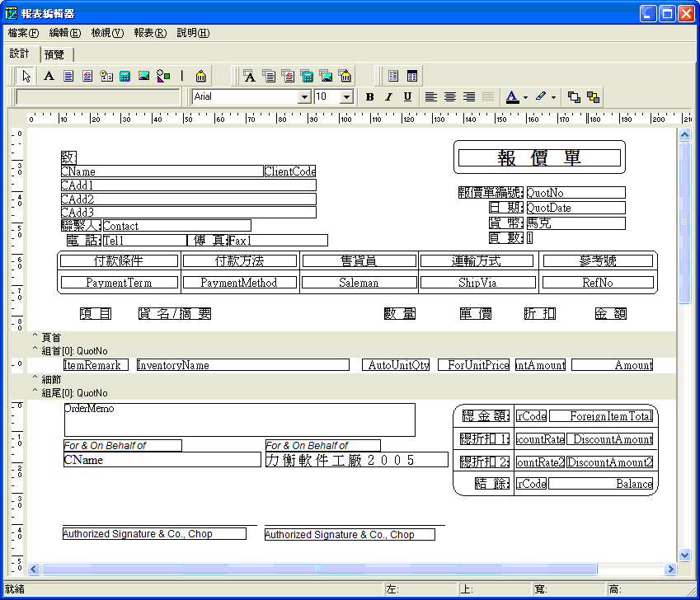Image resolution: width=700 pixels, height=600 pixels.
Task: Select the PaymentMethod field
Action: click(239, 283)
